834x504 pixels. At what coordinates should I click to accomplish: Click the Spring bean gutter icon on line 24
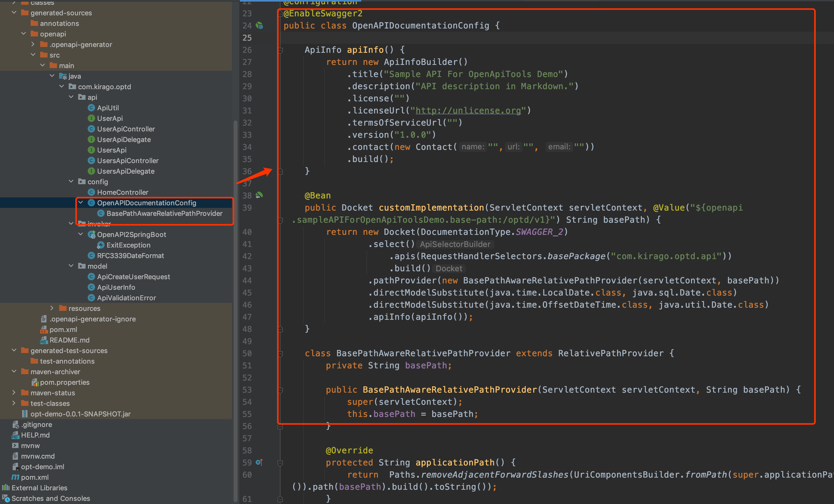coord(259,26)
